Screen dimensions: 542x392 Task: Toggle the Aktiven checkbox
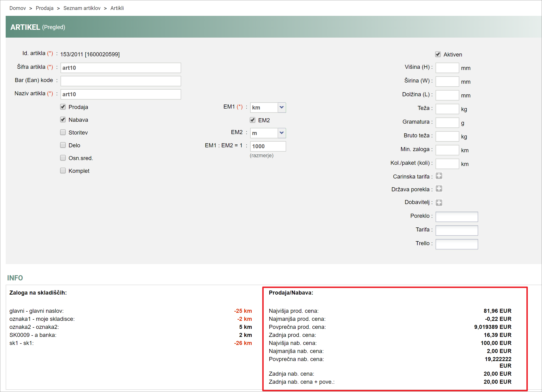[x=438, y=54]
